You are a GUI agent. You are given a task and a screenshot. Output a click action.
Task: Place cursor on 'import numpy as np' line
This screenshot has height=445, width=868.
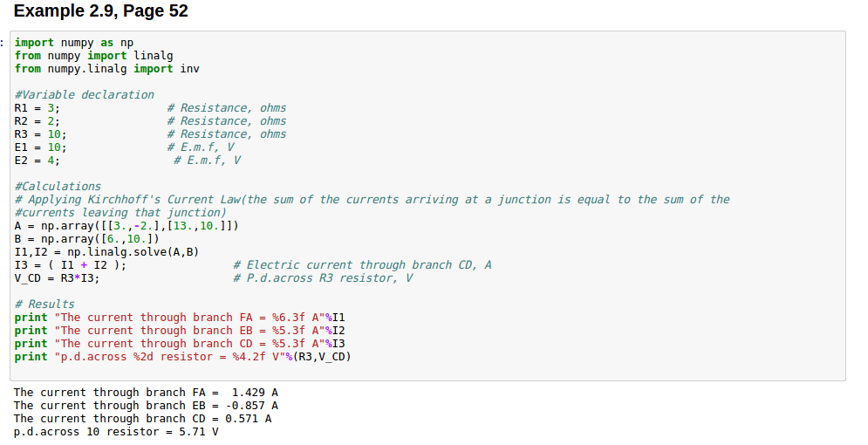pyautogui.click(x=73, y=43)
